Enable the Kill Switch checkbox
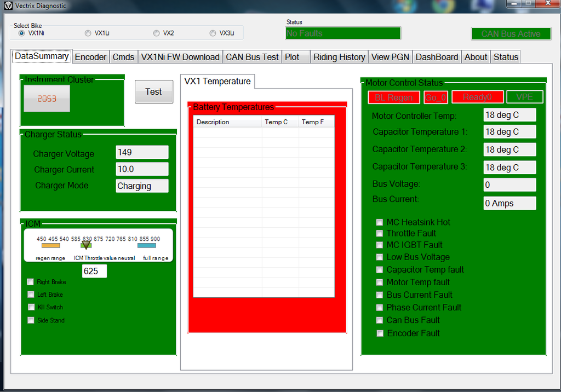 [31, 307]
